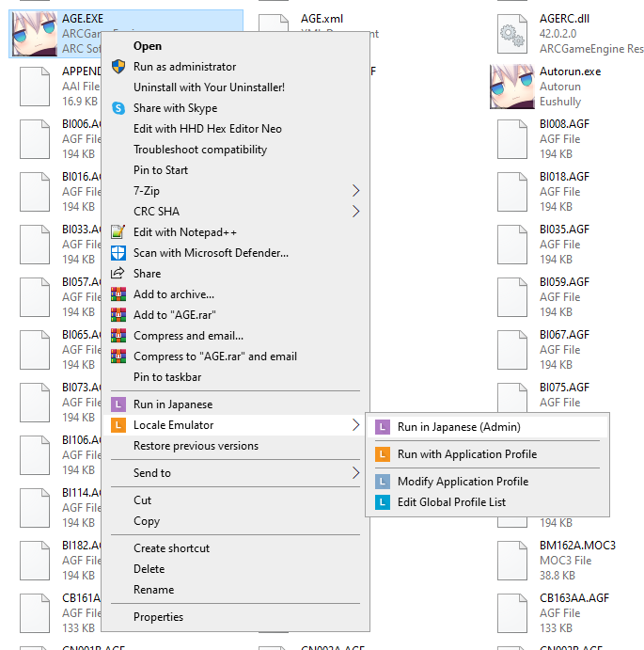Click blue L icon beside Edit Global Profile List
The height and width of the screenshot is (650, 644).
[383, 502]
